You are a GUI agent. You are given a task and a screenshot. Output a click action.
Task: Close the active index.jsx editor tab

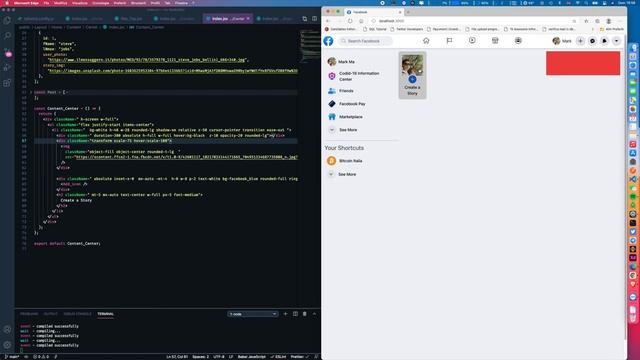pos(248,18)
